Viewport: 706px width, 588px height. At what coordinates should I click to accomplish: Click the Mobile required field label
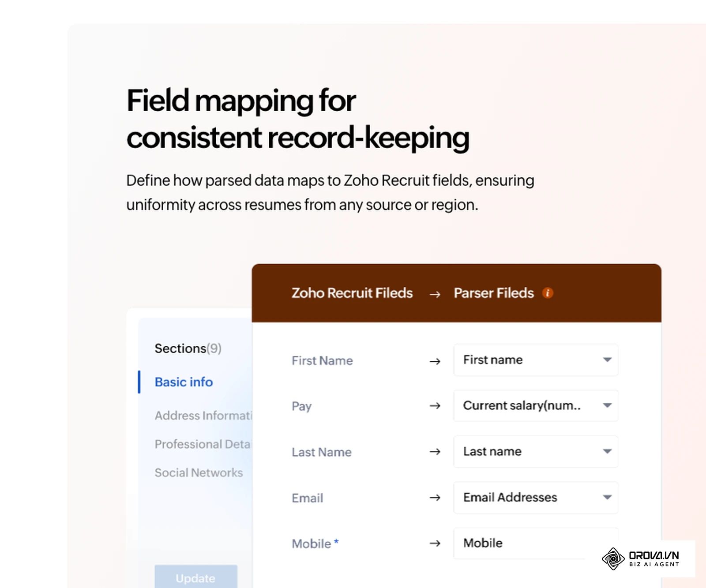coord(315,543)
